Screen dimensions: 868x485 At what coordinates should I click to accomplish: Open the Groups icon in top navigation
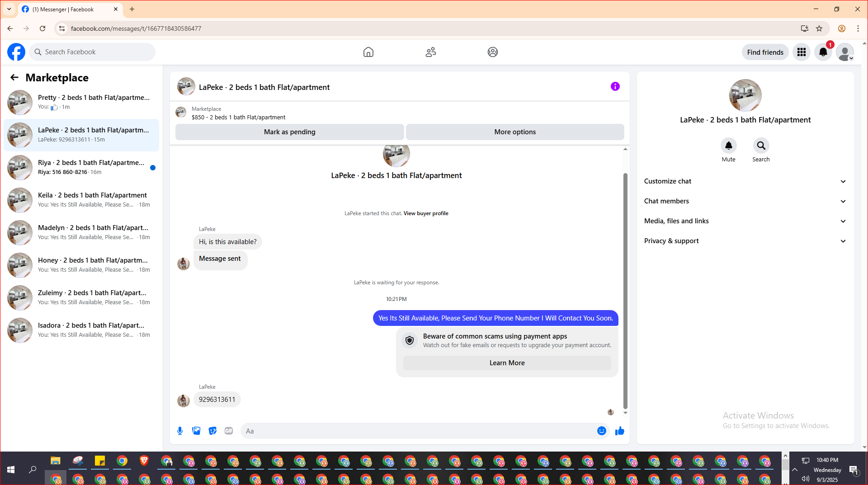493,52
